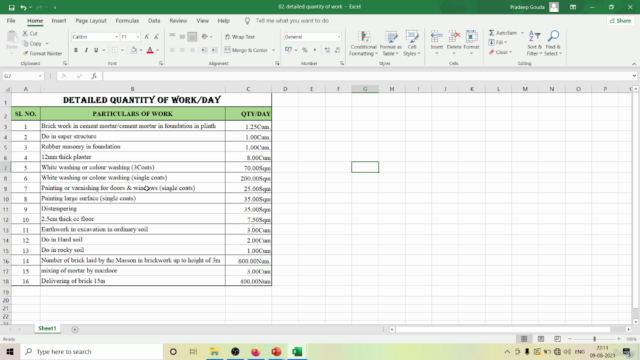Viewport: 640px width, 360px height.
Task: Apply percent style format
Action: coord(304,50)
